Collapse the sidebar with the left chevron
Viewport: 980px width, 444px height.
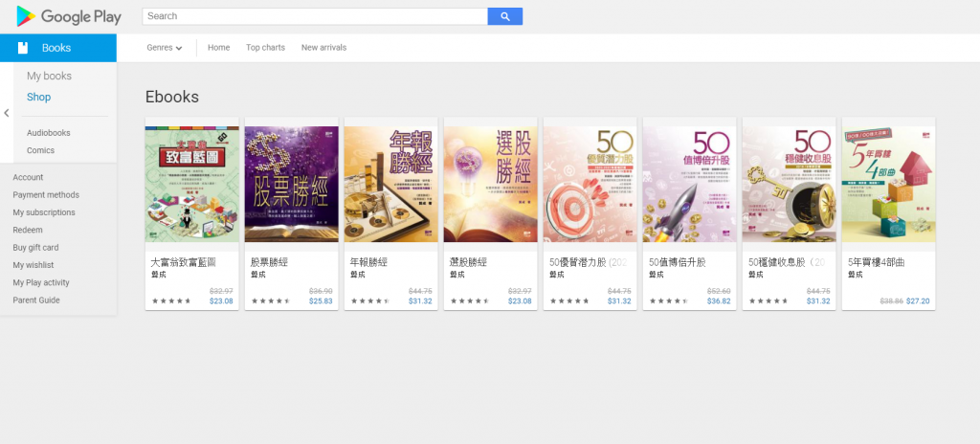click(7, 113)
